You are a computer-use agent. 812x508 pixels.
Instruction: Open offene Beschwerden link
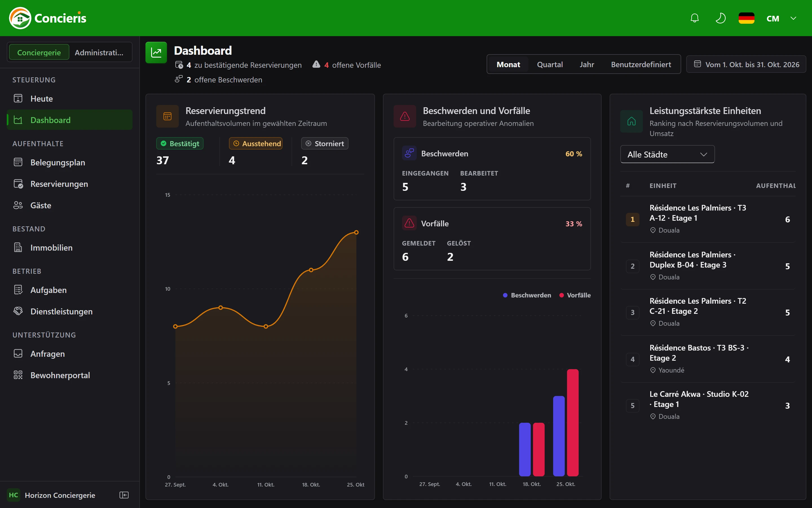219,80
